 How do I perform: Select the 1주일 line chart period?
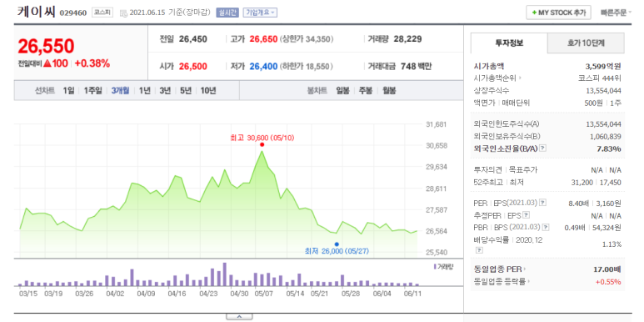coord(92,90)
